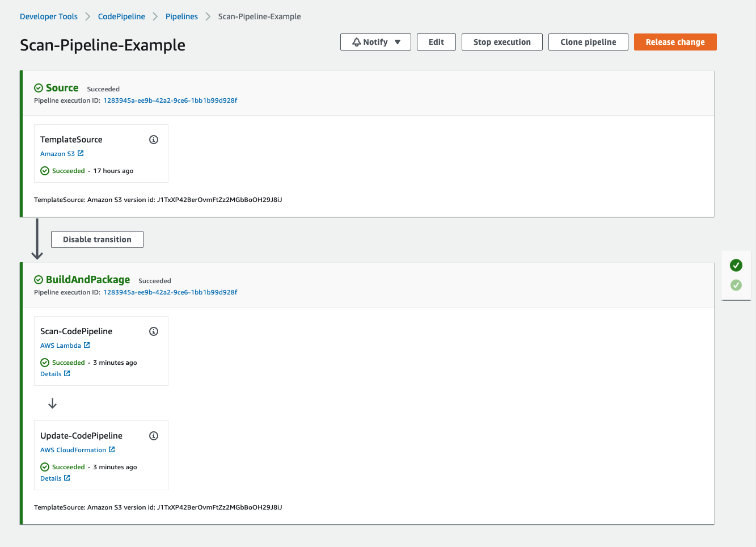The height and width of the screenshot is (547, 756).
Task: Click '17 hours ago' timestamp text
Action: point(113,171)
